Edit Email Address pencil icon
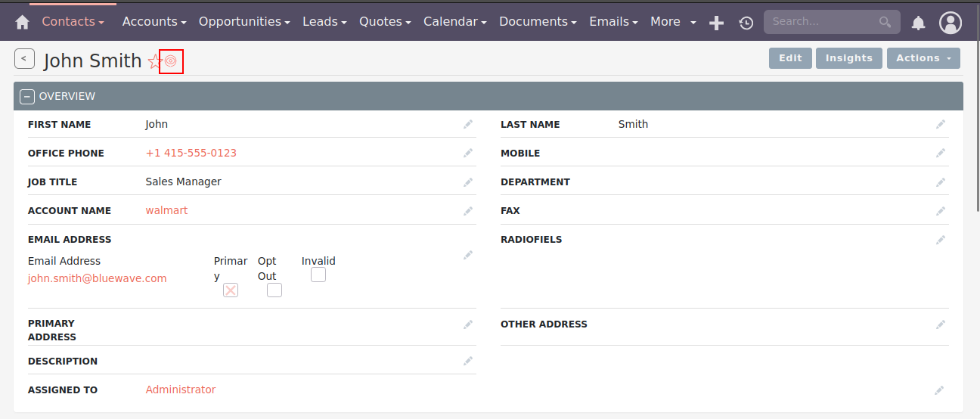Viewport: 980px width, 419px height. coord(468,255)
